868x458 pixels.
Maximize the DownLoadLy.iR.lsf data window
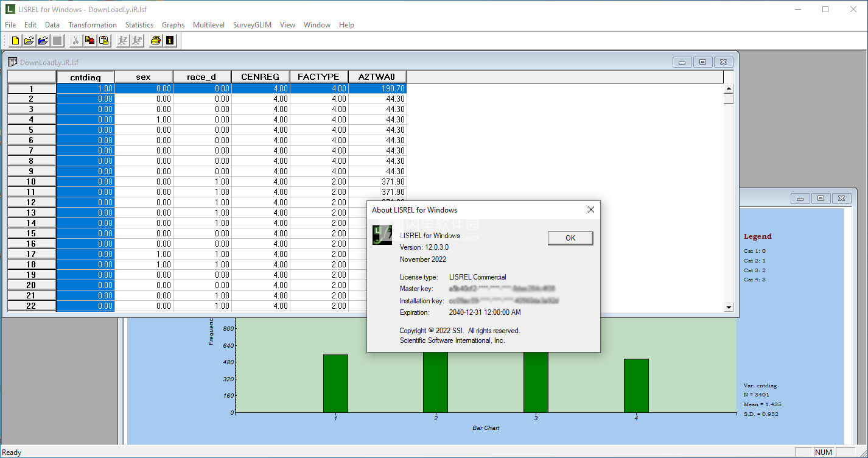point(702,62)
